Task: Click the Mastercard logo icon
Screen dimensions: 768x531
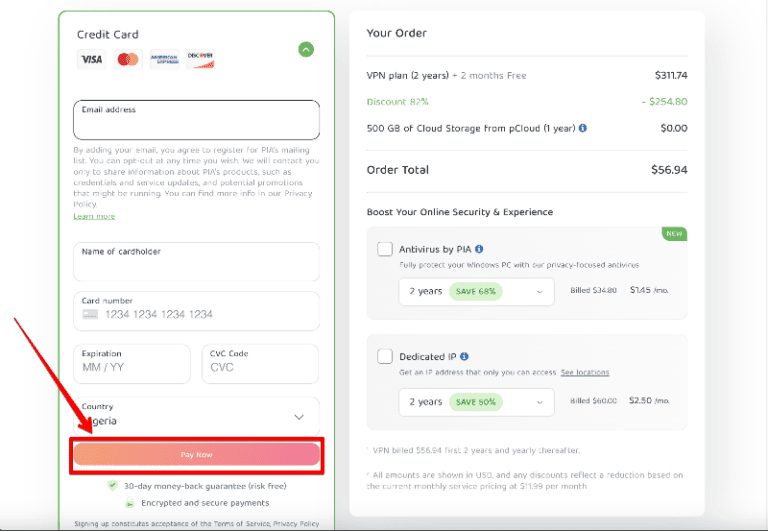Action: click(127, 60)
